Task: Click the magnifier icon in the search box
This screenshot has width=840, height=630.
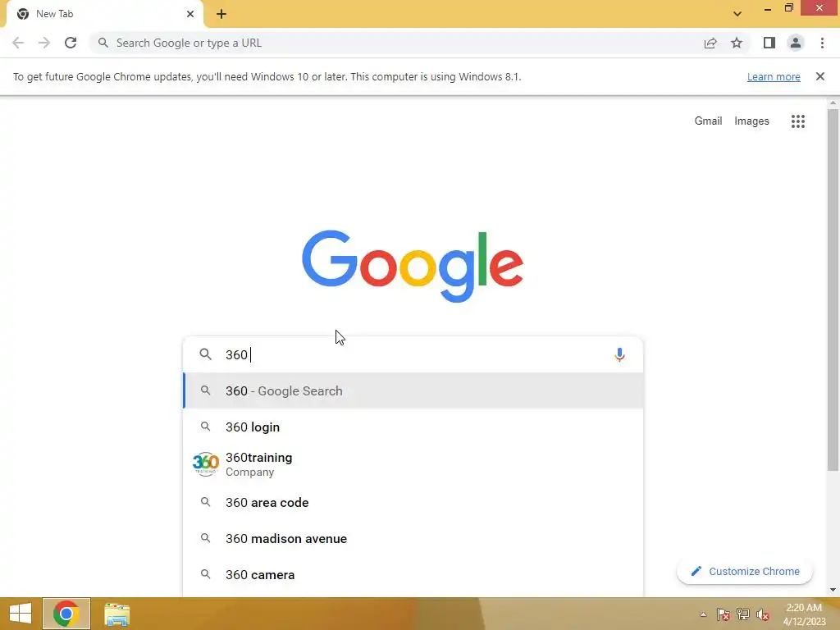Action: pyautogui.click(x=206, y=354)
